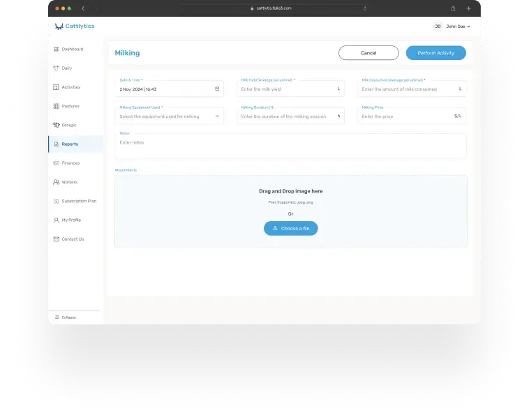Click the Choose a file button
Screen dimensions: 529x420
coord(291,228)
